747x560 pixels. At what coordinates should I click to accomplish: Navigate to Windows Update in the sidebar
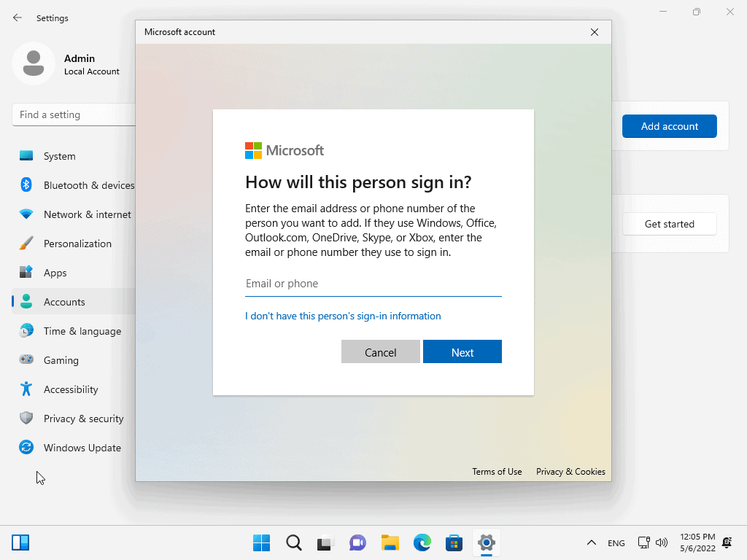82,448
